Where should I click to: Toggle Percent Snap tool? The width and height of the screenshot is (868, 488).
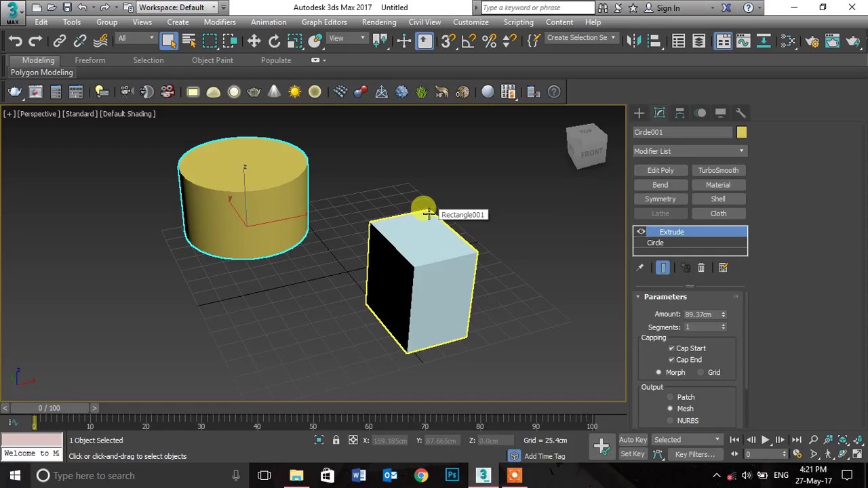[x=489, y=41]
